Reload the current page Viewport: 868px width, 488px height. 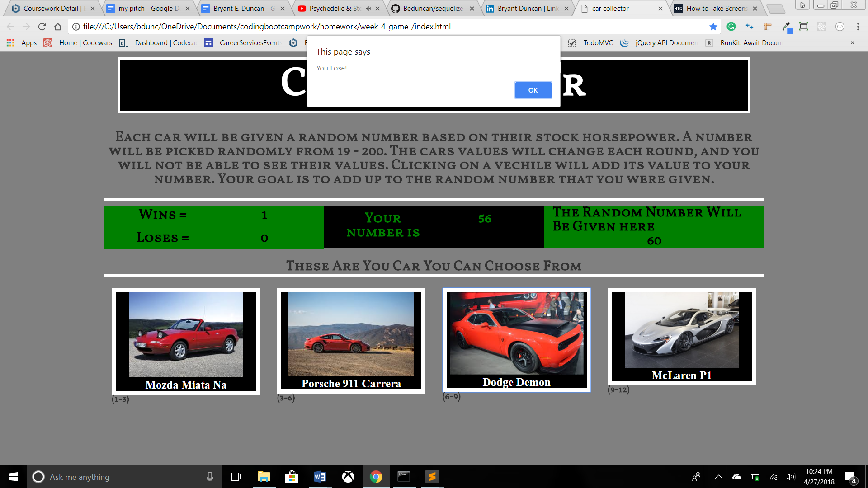[x=42, y=27]
